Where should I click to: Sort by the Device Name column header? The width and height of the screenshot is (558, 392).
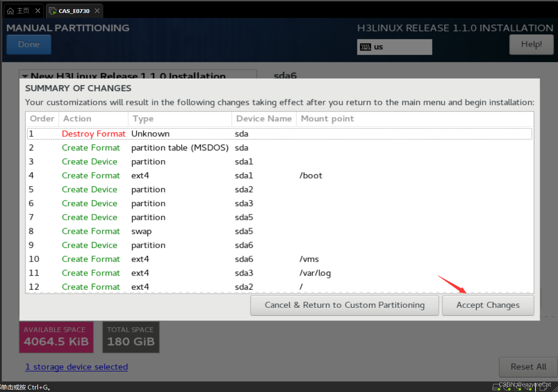click(264, 119)
